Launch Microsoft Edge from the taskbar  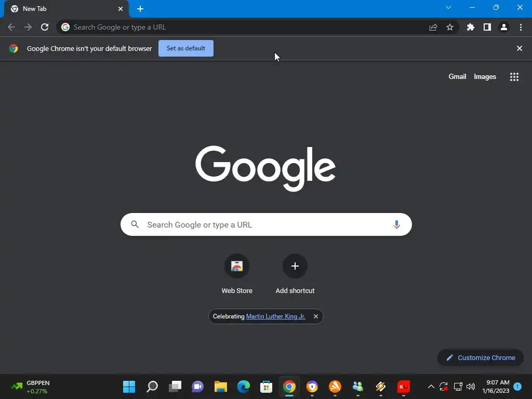coord(244,387)
